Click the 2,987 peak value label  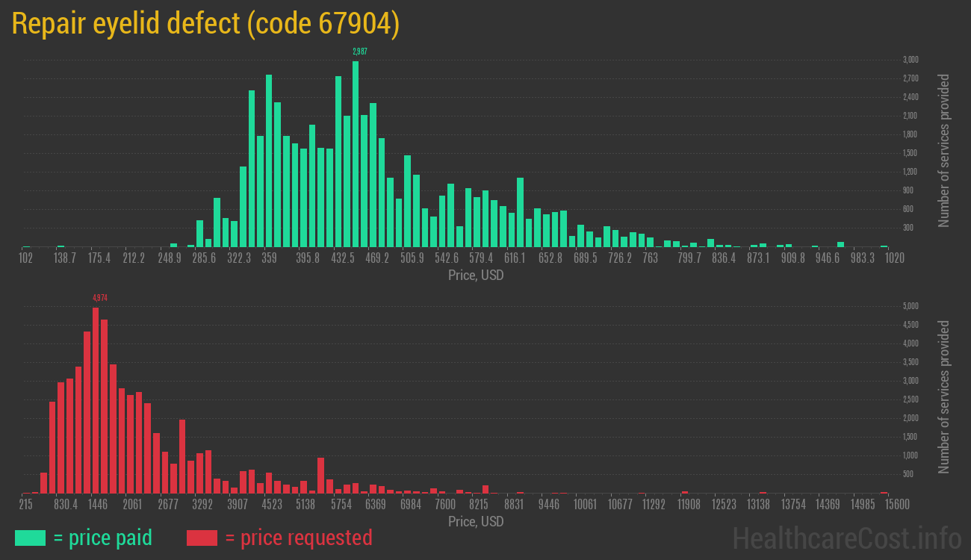tap(360, 52)
